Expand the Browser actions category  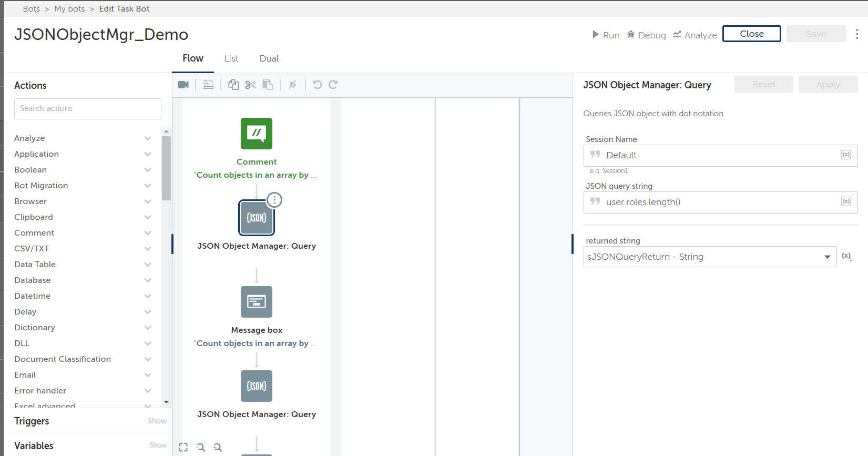coord(148,201)
